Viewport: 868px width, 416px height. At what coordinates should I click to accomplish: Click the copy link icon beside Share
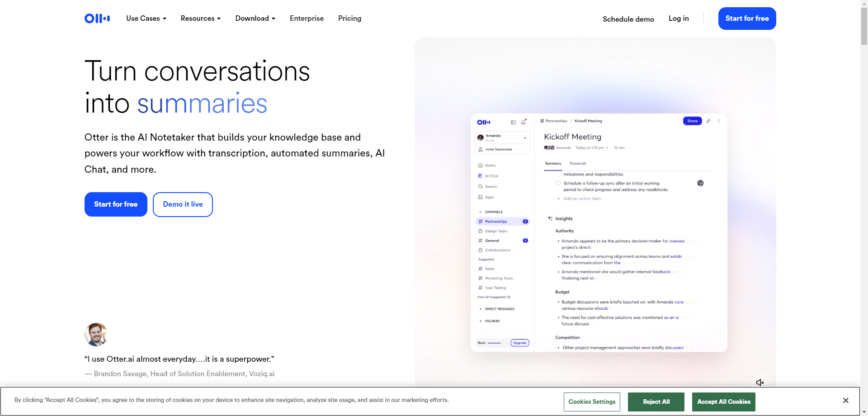click(708, 121)
